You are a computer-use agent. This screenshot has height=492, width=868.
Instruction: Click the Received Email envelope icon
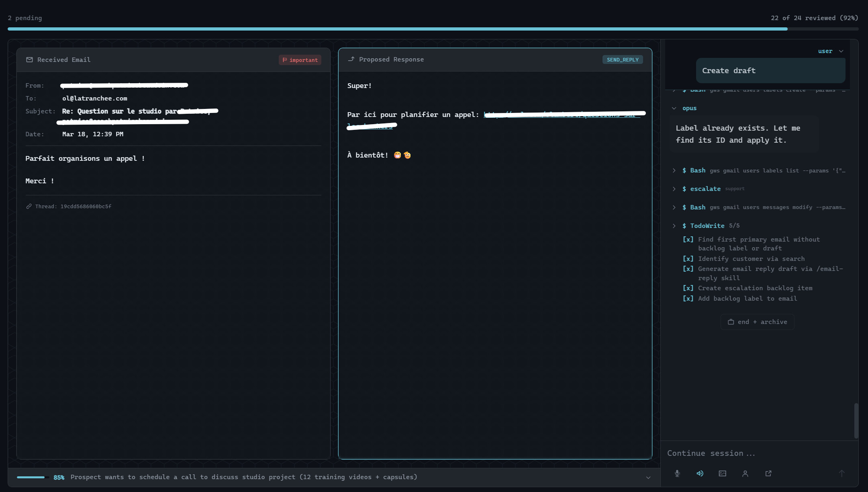tap(29, 60)
